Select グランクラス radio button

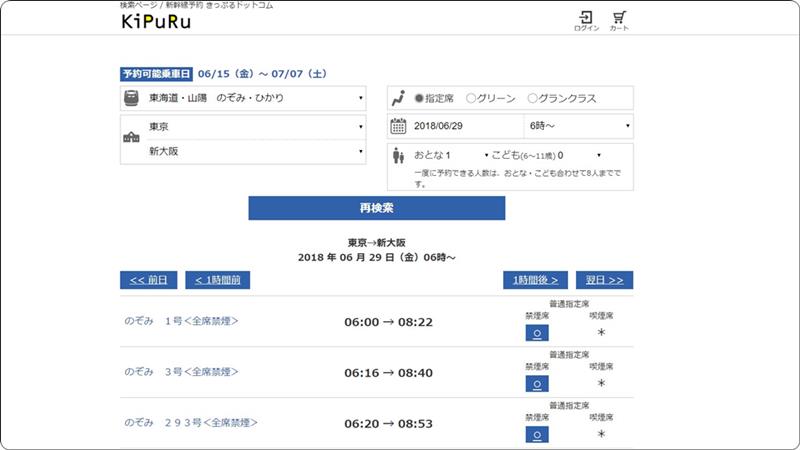pyautogui.click(x=533, y=98)
